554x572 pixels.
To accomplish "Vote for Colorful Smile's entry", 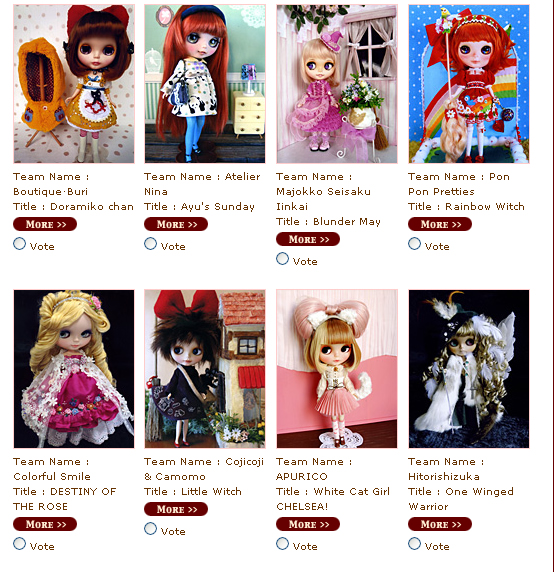I will point(19,544).
